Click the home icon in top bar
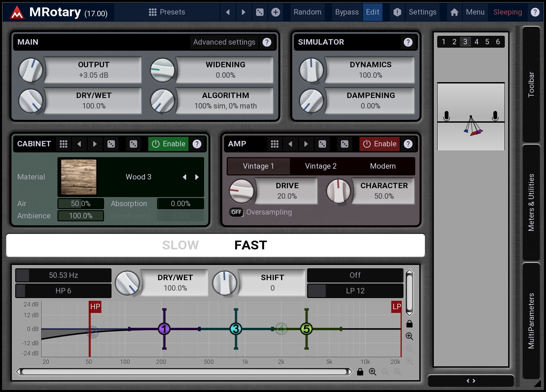 click(454, 12)
